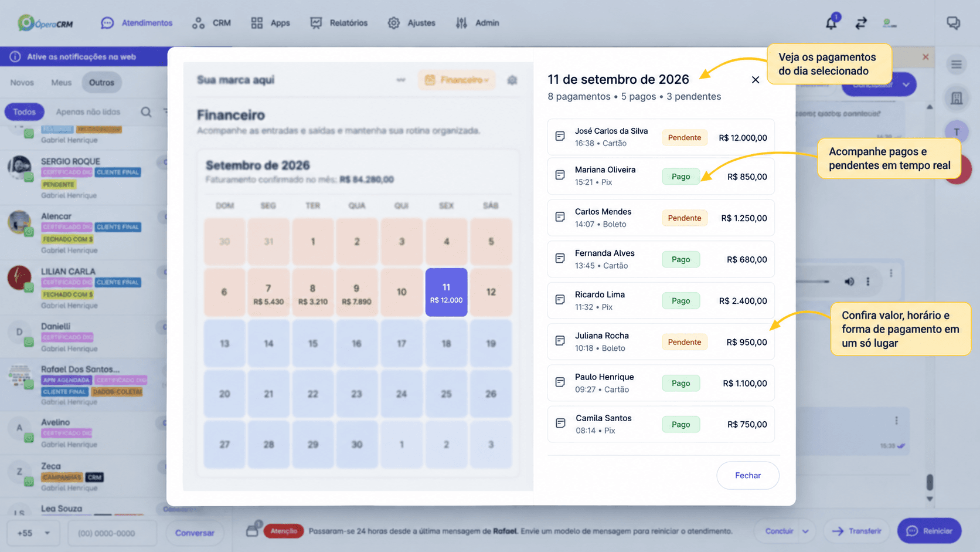This screenshot has width=980, height=552.
Task: Close the payments detail panel
Action: [x=756, y=80]
